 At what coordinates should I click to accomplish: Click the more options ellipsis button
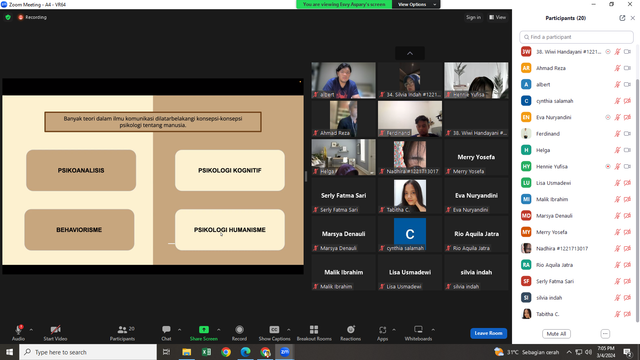pyautogui.click(x=605, y=334)
